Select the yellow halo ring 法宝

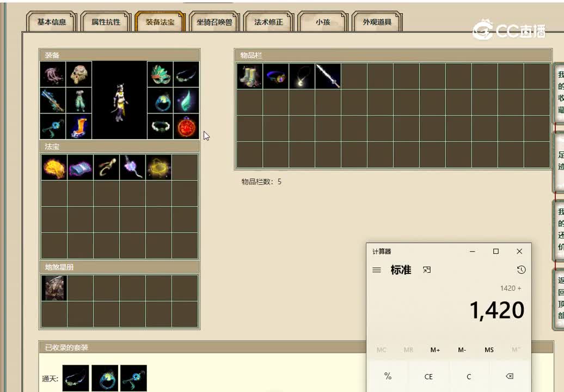click(x=158, y=167)
